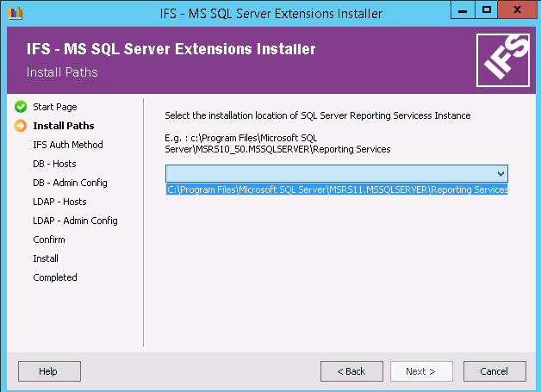The height and width of the screenshot is (392, 541).
Task: Choose LDAP - Admin Config step
Action: pos(75,221)
